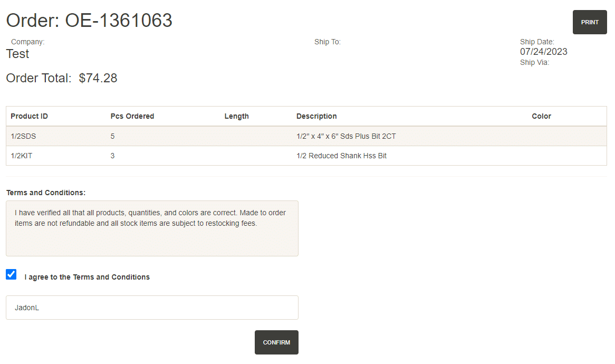Click the Sds Plus Bit 2CT description

click(346, 136)
